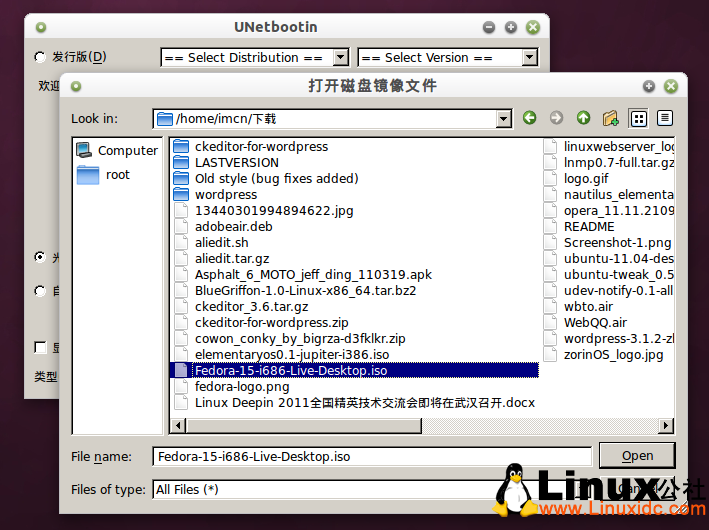
Task: Select Fedora-15-i686-Live-Desktop.iso in the list
Action: point(354,371)
